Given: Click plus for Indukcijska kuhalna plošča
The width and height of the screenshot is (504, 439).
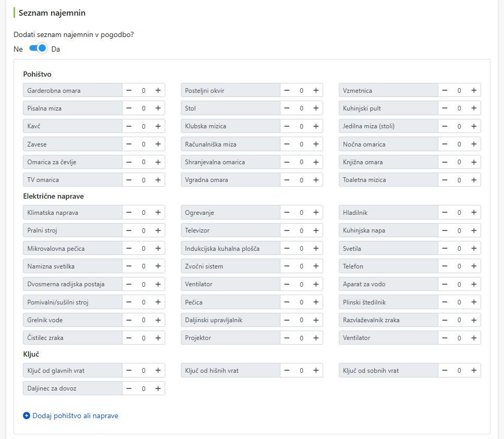Looking at the screenshot, I should click(316, 248).
